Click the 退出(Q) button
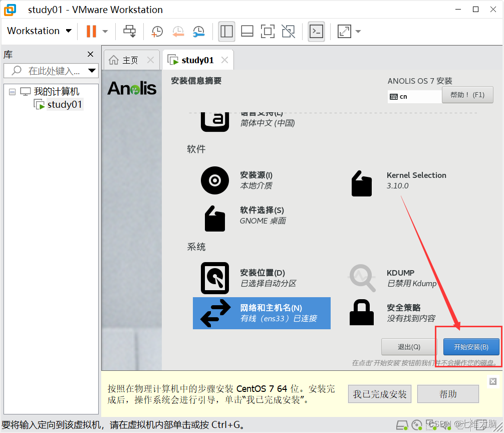504x433 pixels. (409, 347)
